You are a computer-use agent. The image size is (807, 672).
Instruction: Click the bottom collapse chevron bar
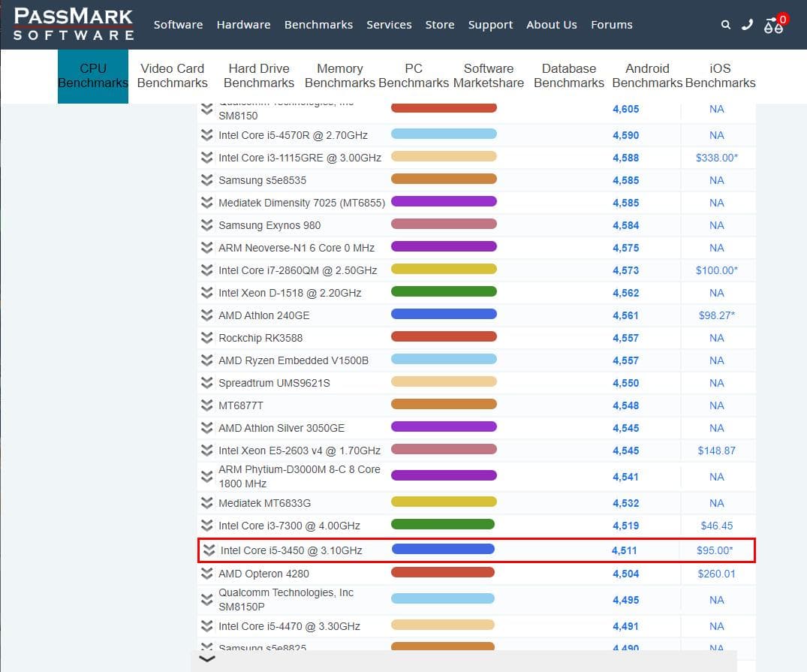[207, 659]
